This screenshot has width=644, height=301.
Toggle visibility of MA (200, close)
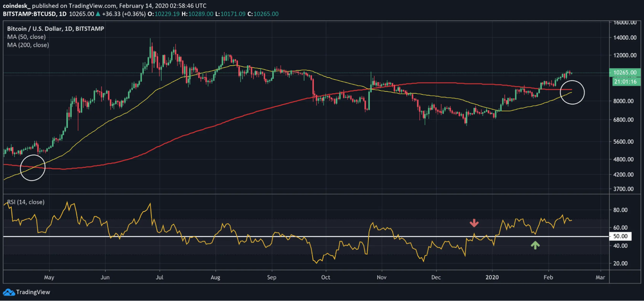[x=28, y=45]
